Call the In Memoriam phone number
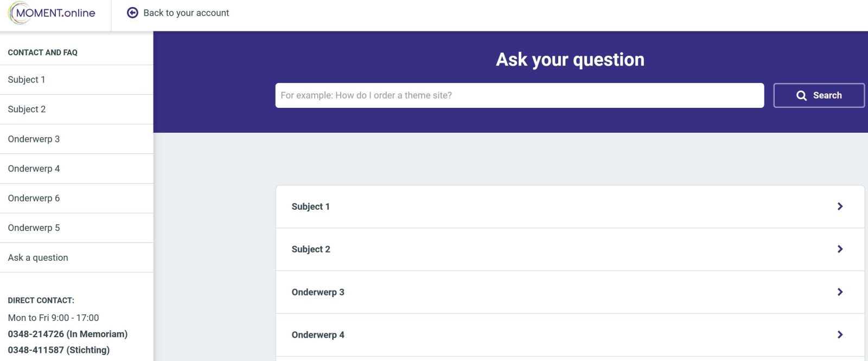This screenshot has width=868, height=361. click(x=68, y=334)
